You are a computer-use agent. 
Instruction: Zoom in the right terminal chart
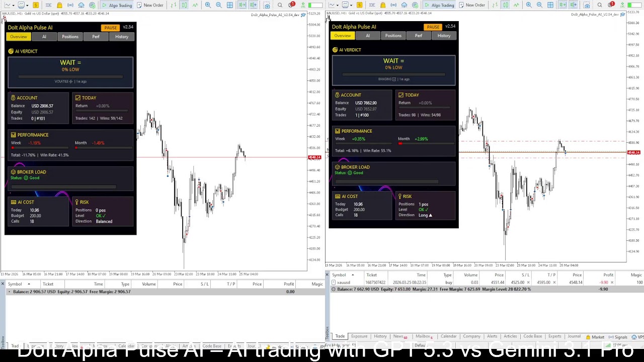coord(529,5)
